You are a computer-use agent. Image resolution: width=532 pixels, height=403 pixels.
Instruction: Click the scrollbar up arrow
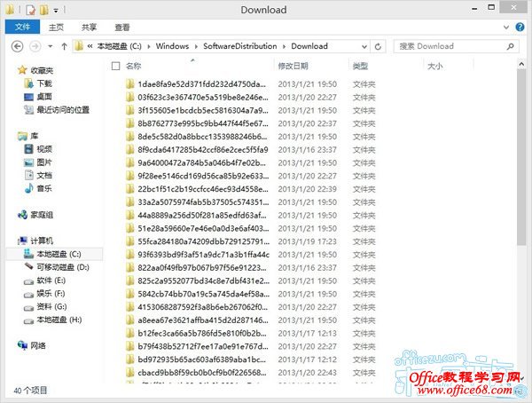(x=521, y=64)
